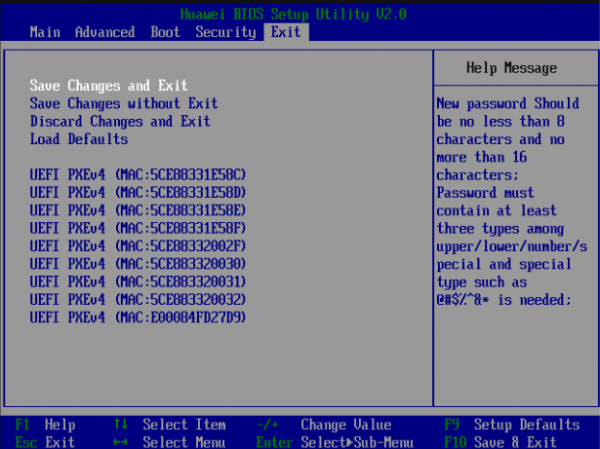Screen dimensions: 600x449
Task: Select the Exit tab
Action: click(x=286, y=32)
